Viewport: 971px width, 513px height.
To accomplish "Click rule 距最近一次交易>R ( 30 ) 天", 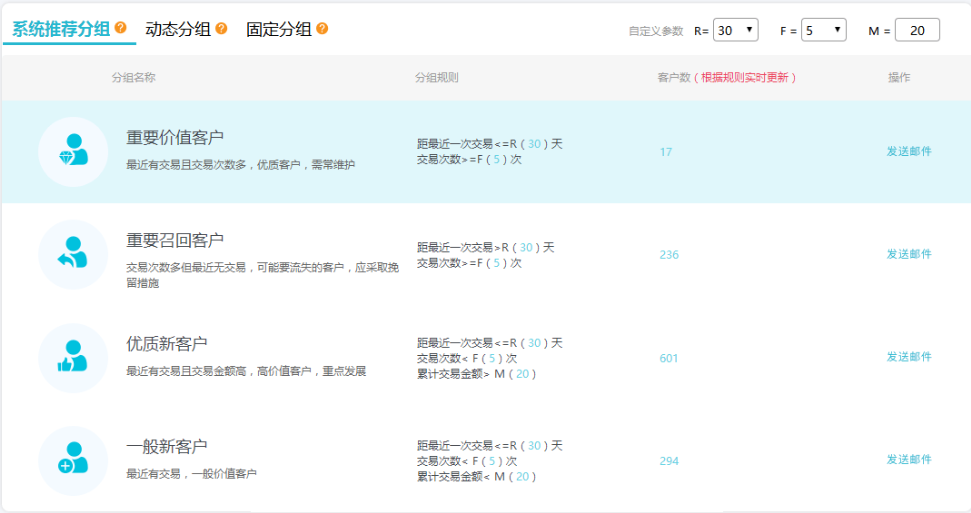I will (486, 247).
